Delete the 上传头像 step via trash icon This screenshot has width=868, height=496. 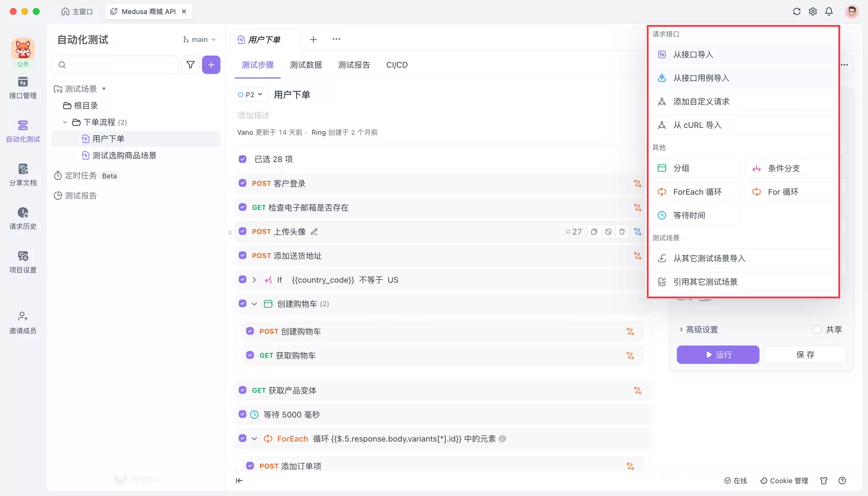click(x=622, y=232)
